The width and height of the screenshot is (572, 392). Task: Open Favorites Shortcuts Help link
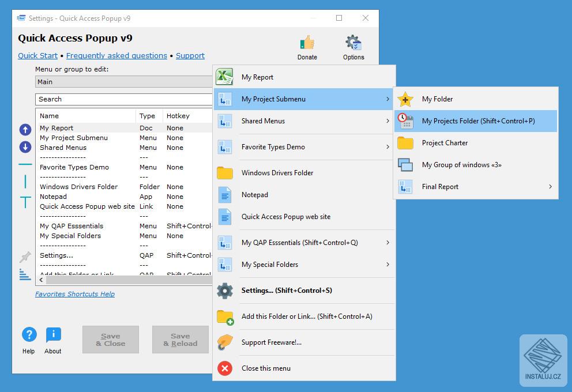coord(75,294)
